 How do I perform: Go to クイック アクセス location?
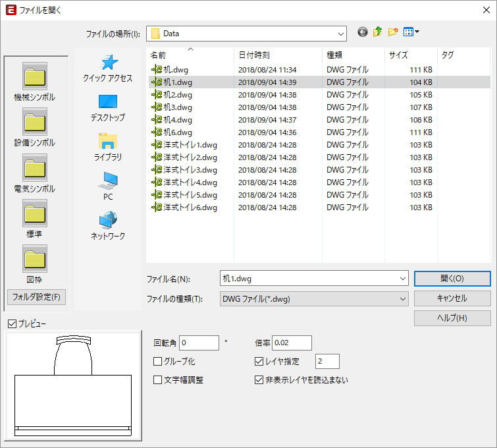coord(107,69)
